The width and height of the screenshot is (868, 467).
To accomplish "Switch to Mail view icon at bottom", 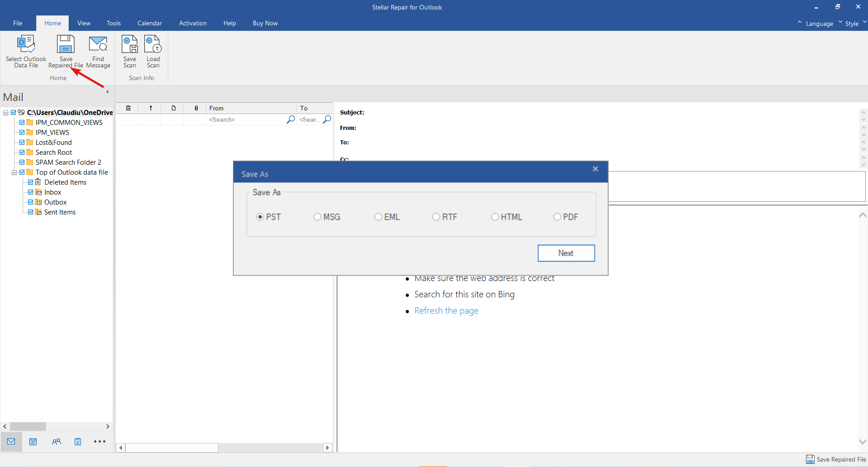I will 11,442.
